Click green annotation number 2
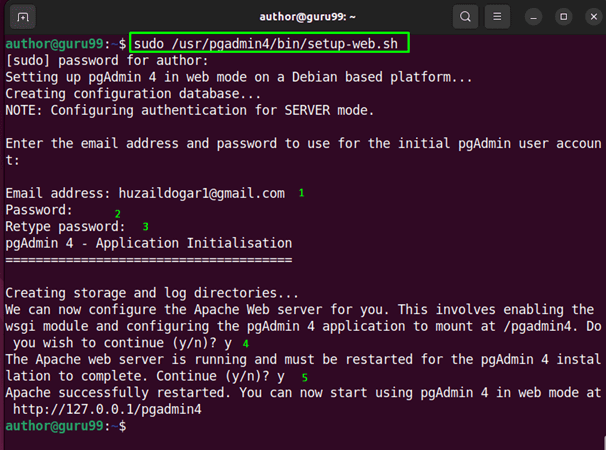Screen dimensions: 606x450 click(x=117, y=213)
